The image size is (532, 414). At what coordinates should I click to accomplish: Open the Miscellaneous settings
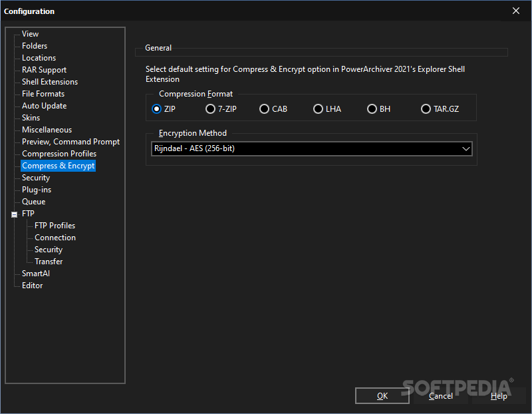[47, 130]
